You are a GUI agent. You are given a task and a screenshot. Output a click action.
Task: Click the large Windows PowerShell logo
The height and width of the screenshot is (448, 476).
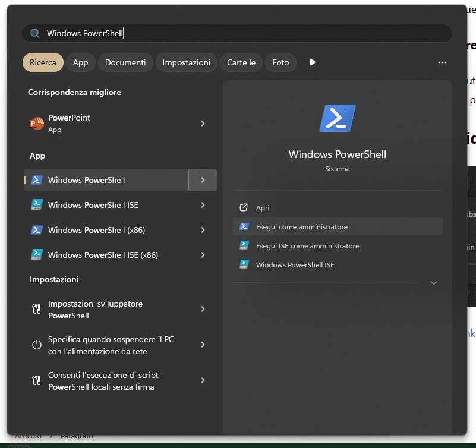coord(337,118)
